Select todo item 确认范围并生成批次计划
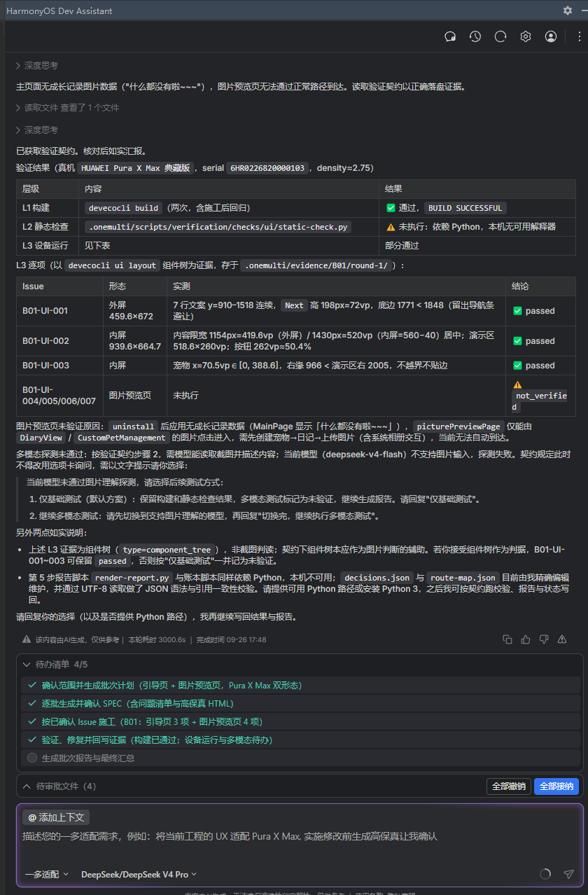The width and height of the screenshot is (588, 895). [x=300, y=685]
